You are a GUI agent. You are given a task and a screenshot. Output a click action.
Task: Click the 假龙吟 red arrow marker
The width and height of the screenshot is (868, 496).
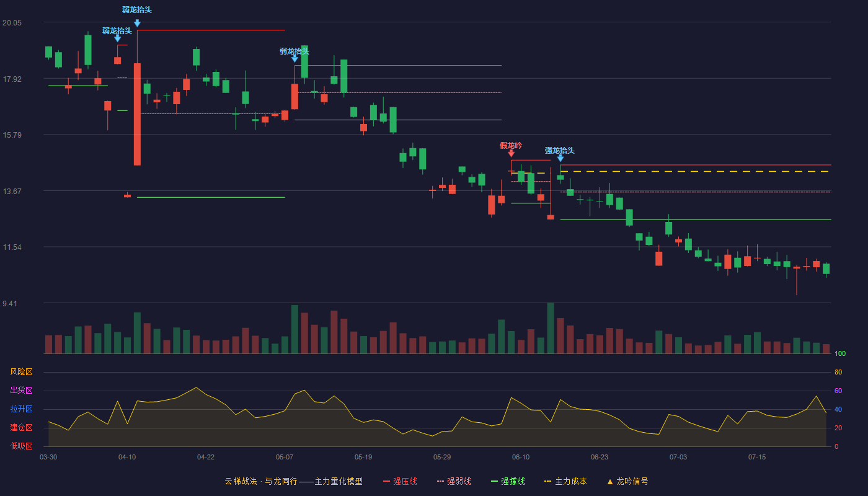511,153
